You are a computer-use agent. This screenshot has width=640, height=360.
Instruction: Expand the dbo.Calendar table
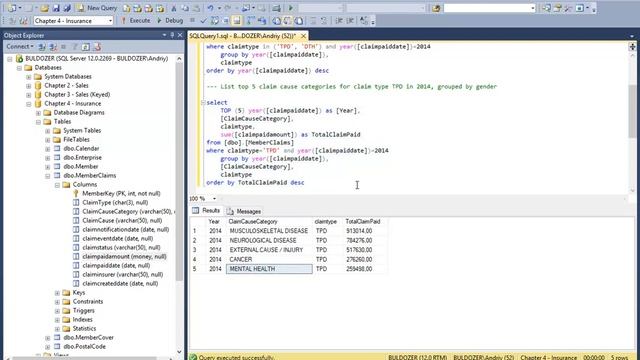click(48, 149)
